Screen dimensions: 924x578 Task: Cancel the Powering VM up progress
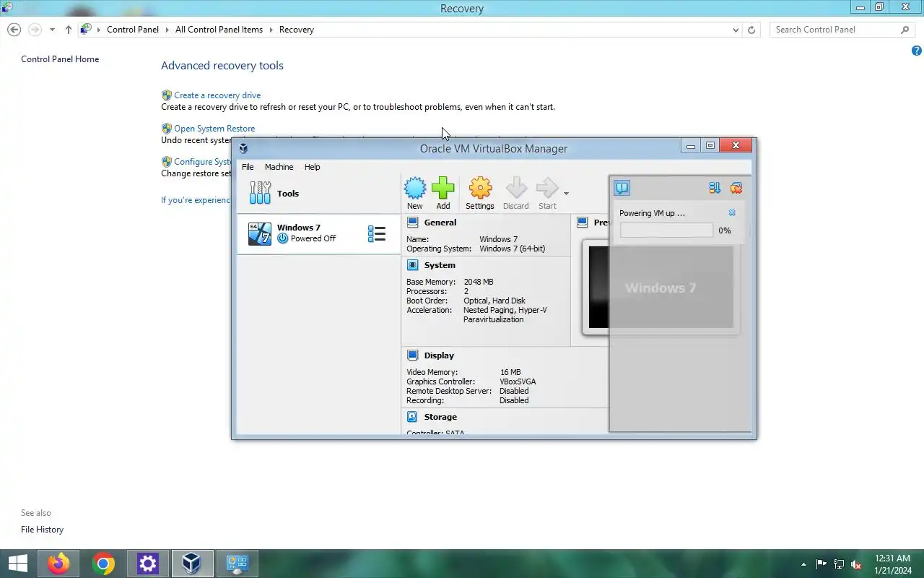pyautogui.click(x=732, y=213)
